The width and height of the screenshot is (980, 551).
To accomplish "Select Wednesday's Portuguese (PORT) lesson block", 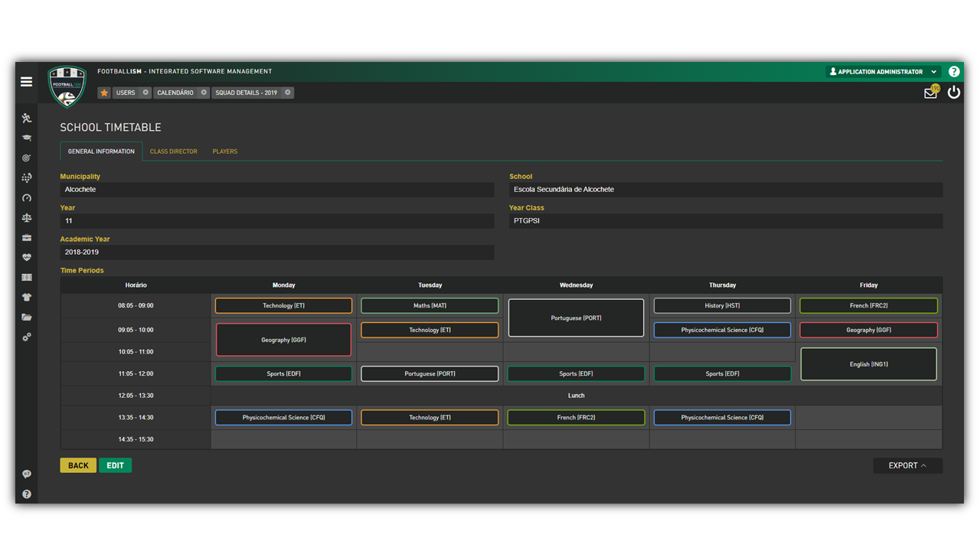I will 577,318.
